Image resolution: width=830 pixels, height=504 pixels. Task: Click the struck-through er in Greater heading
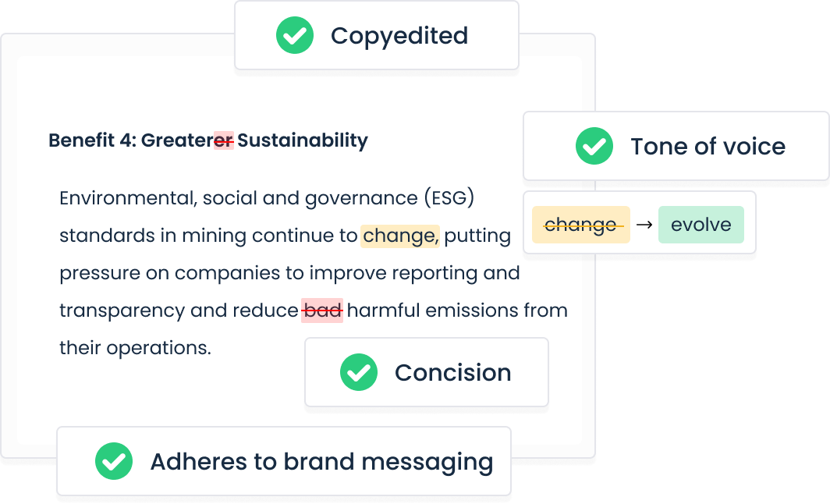224,140
